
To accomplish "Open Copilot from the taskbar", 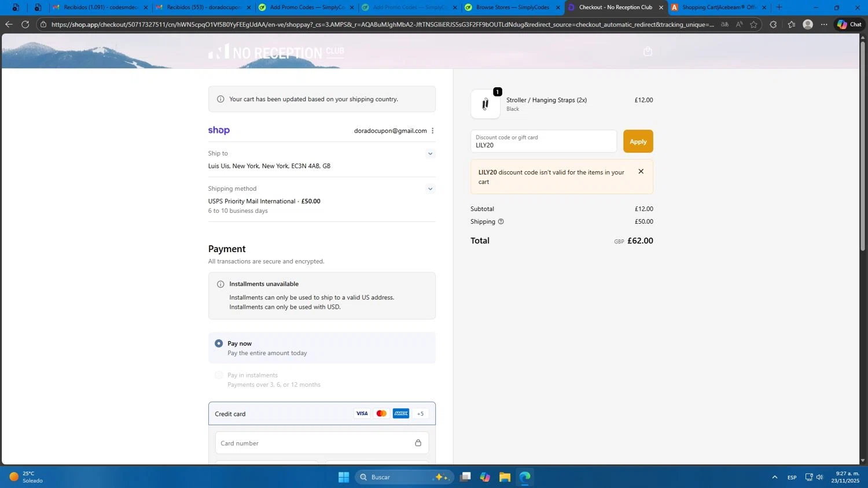I will 485,477.
